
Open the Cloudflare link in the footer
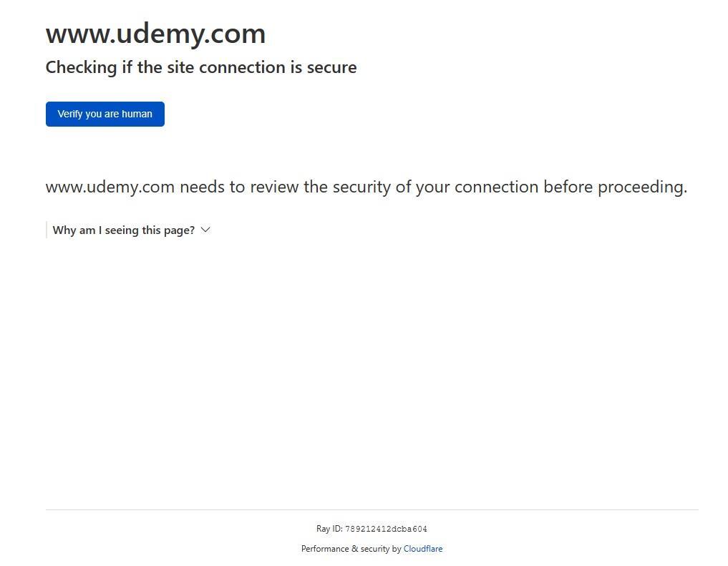click(x=422, y=549)
